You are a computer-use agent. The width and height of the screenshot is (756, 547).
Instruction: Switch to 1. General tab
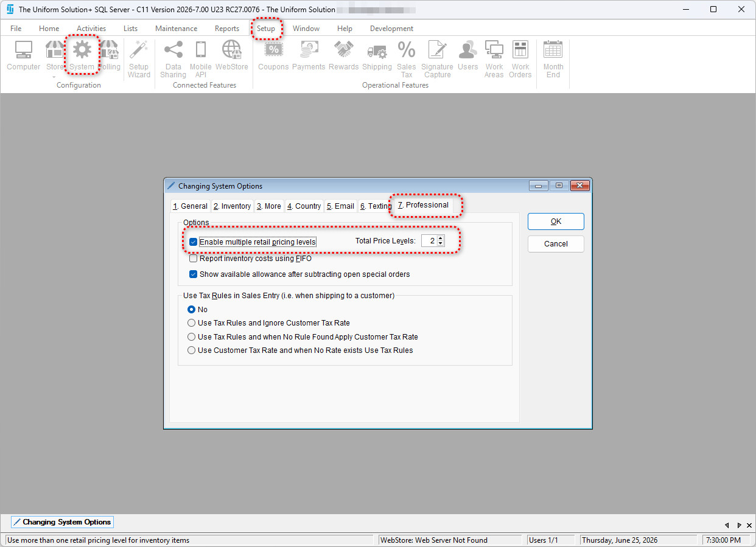pos(190,206)
